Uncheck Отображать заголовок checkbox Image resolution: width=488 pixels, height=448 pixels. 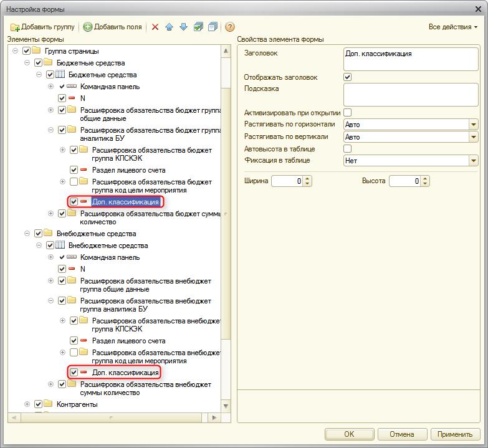(347, 77)
